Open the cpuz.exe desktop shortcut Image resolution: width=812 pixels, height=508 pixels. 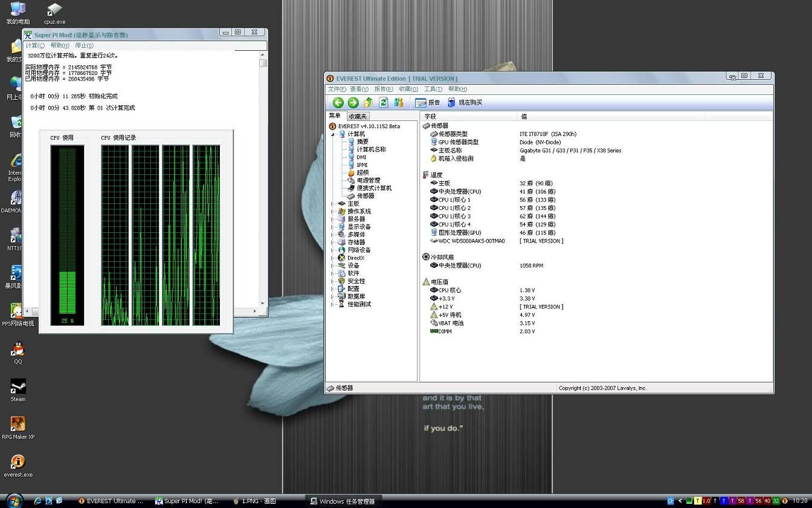point(54,10)
